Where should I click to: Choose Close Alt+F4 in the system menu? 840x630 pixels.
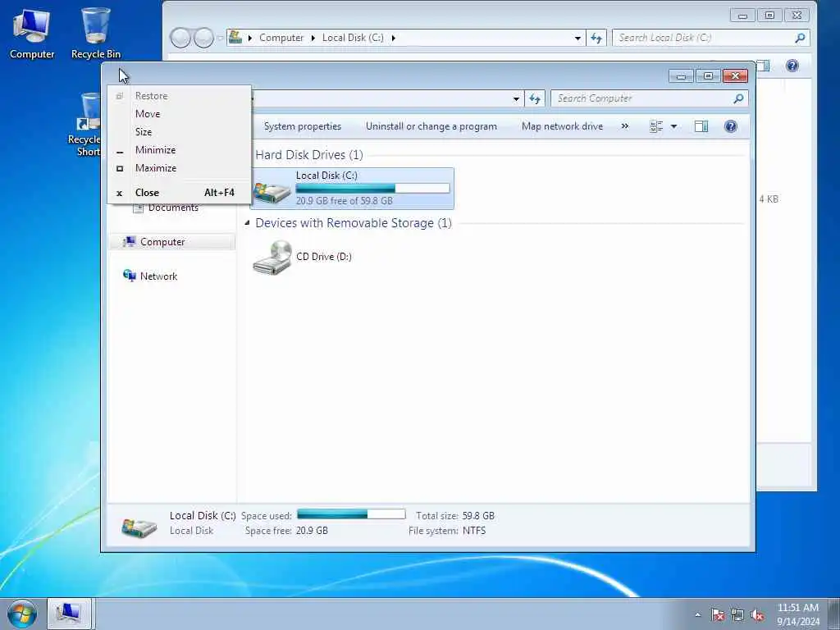tap(180, 193)
